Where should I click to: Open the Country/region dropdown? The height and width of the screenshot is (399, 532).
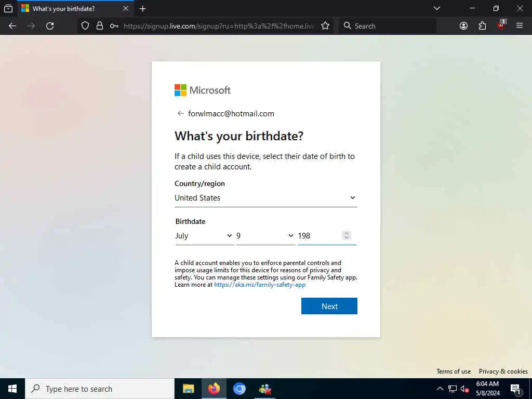[265, 198]
